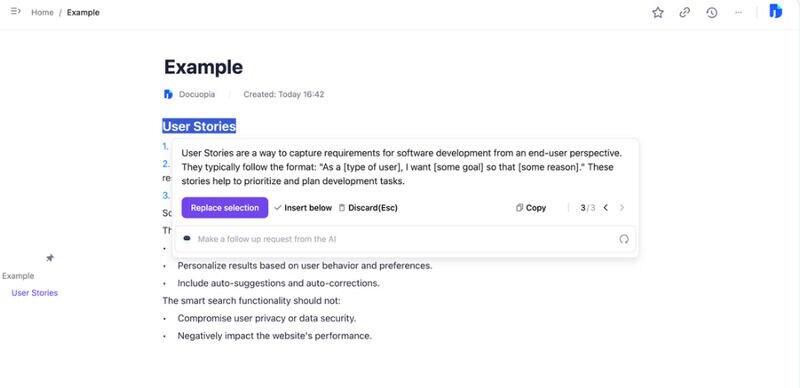Jump to User Stories in outline
The height and width of the screenshot is (388, 800).
point(35,293)
